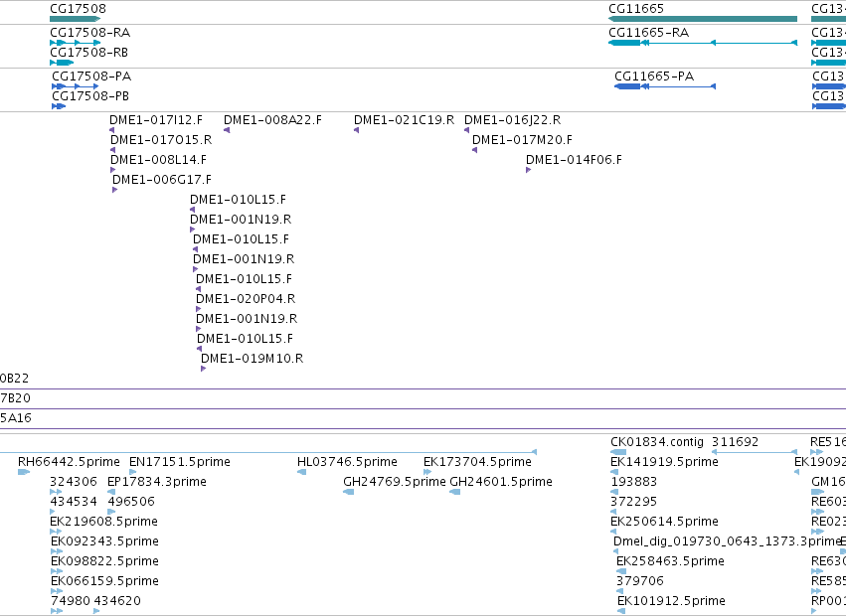Image resolution: width=846 pixels, height=616 pixels.
Task: Open the CG17508-RA transcript label
Action: (90, 33)
